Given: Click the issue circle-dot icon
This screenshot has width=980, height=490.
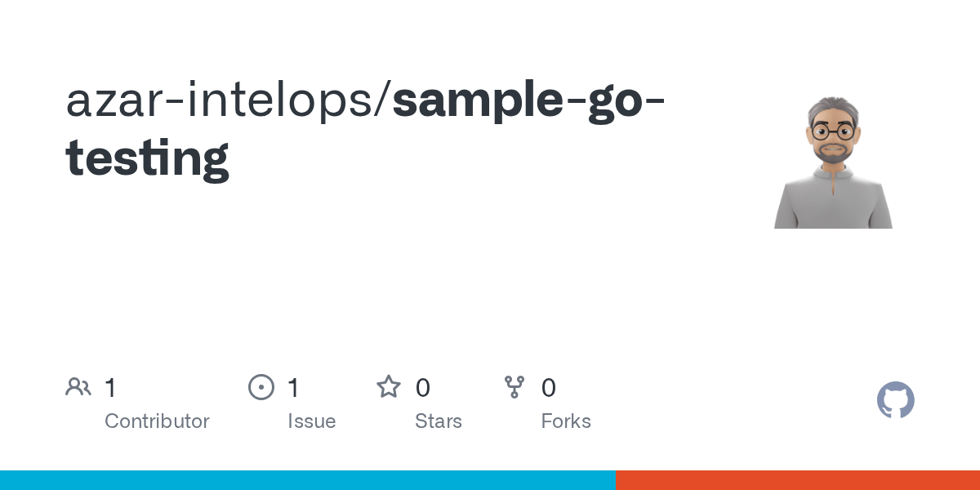Looking at the screenshot, I should coord(261,387).
